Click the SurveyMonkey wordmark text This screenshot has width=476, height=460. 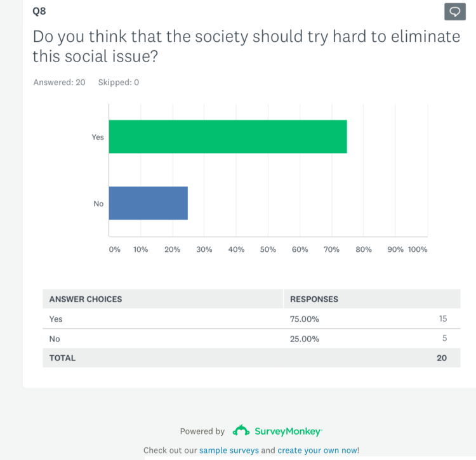(288, 431)
